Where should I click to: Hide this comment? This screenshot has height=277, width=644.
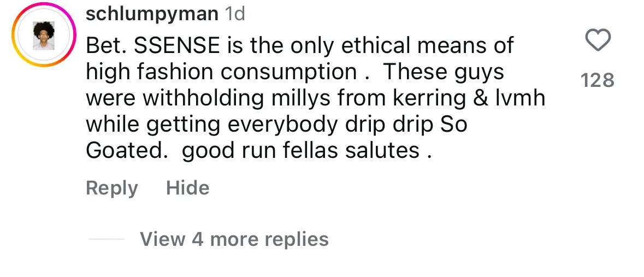187,188
